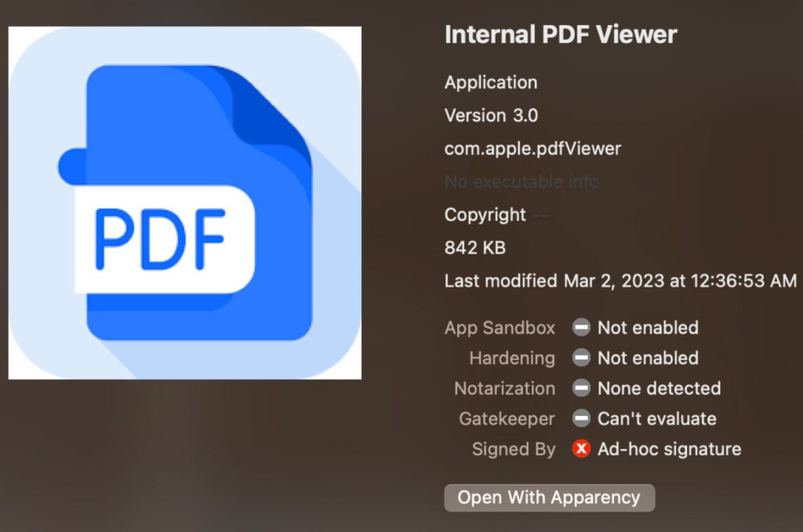Click the com.apple.pdfViewer bundle identifier
Image resolution: width=803 pixels, height=532 pixels.
click(x=532, y=149)
